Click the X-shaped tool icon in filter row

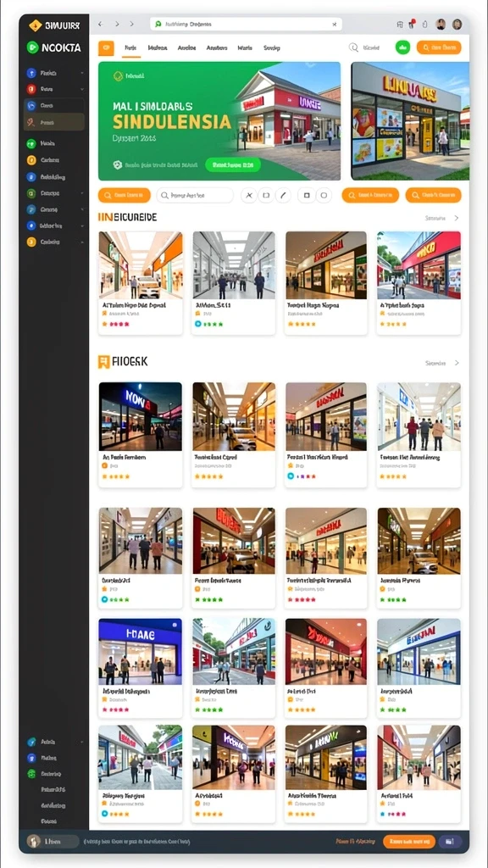click(249, 195)
